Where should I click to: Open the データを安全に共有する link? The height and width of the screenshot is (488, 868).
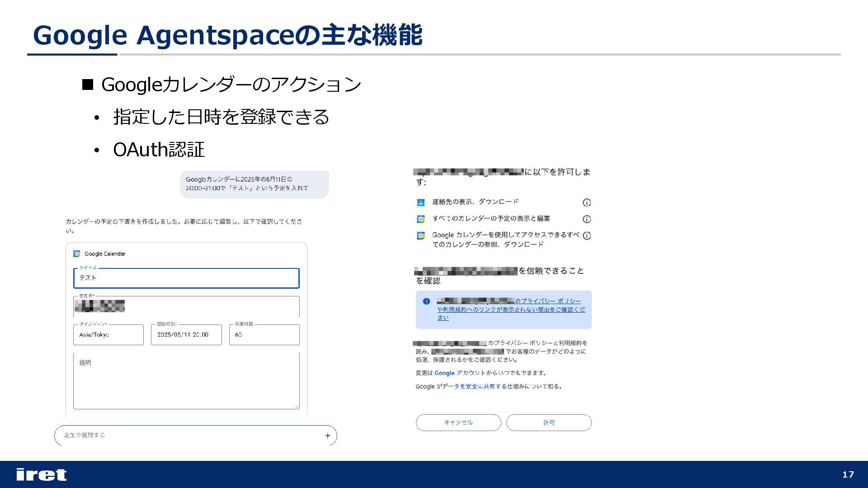coord(474,386)
